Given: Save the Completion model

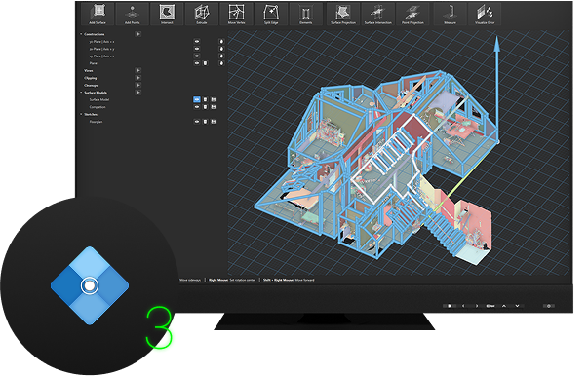Looking at the screenshot, I should click(x=214, y=107).
